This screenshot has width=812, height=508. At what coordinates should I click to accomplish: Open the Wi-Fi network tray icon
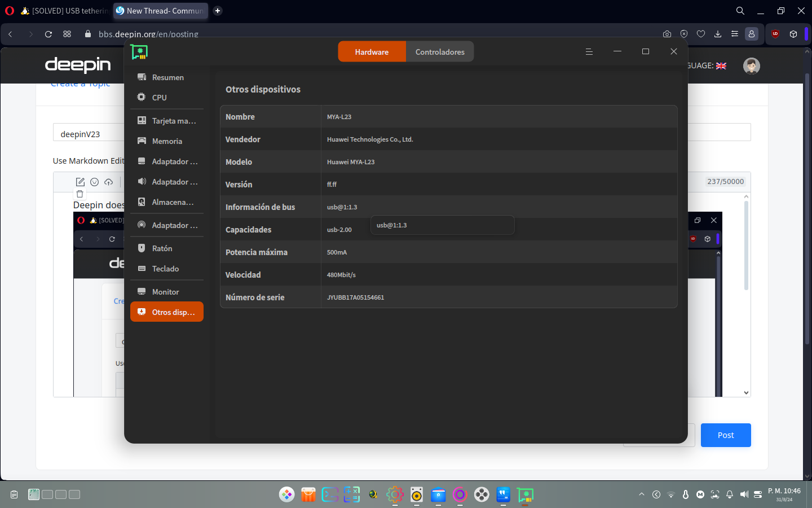click(x=671, y=494)
